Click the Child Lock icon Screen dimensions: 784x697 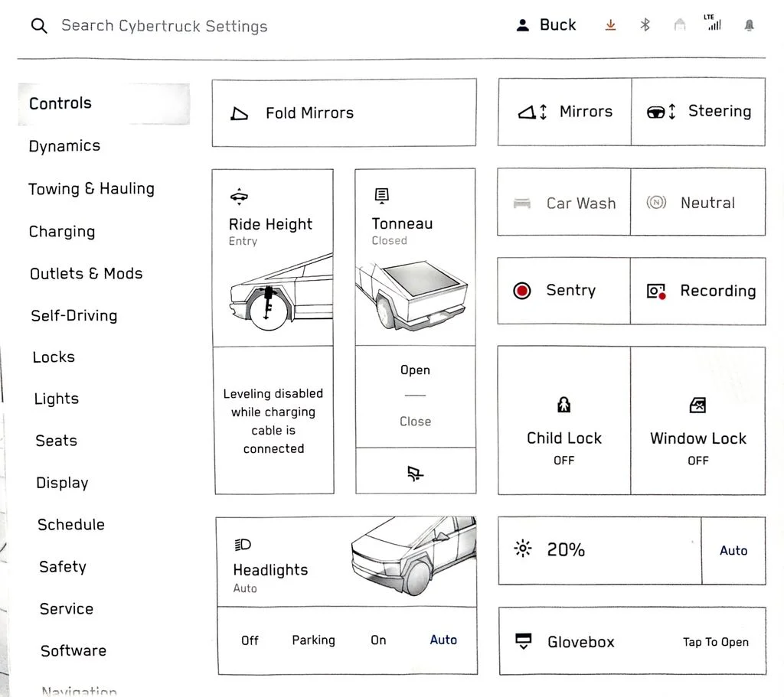point(564,404)
